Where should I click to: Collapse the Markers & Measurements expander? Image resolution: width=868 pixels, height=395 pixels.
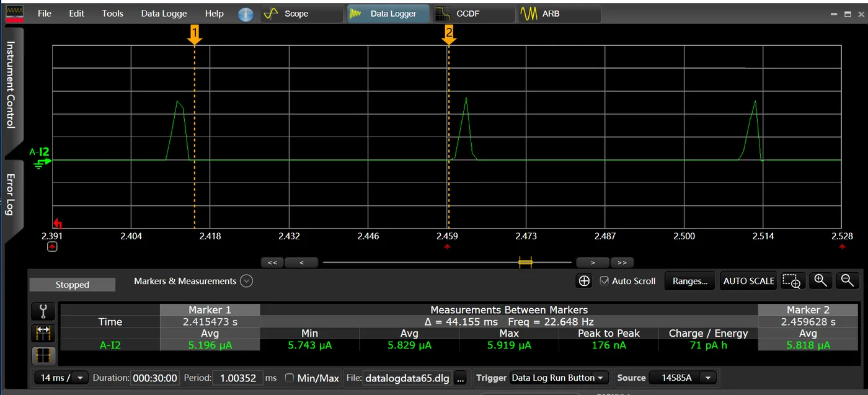click(x=246, y=281)
